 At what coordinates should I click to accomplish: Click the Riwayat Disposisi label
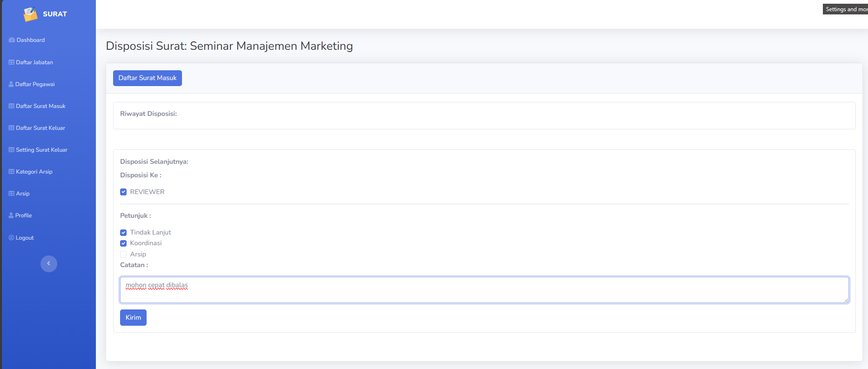click(x=148, y=114)
